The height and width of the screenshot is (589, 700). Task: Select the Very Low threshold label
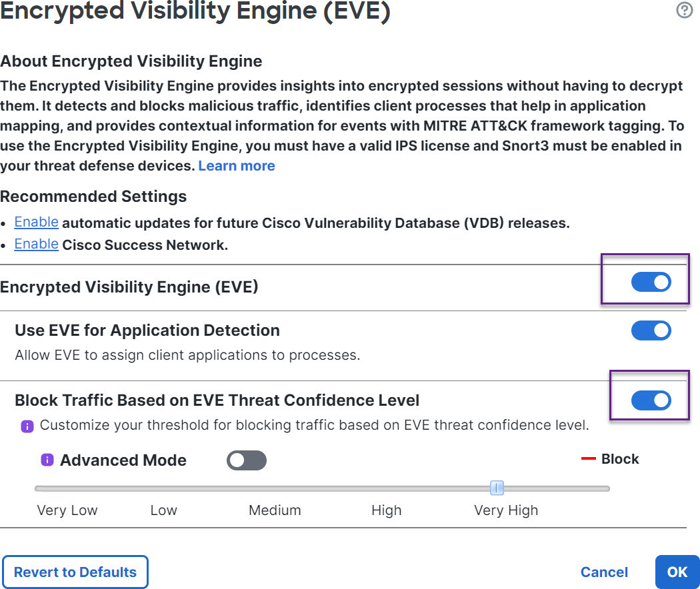[67, 510]
